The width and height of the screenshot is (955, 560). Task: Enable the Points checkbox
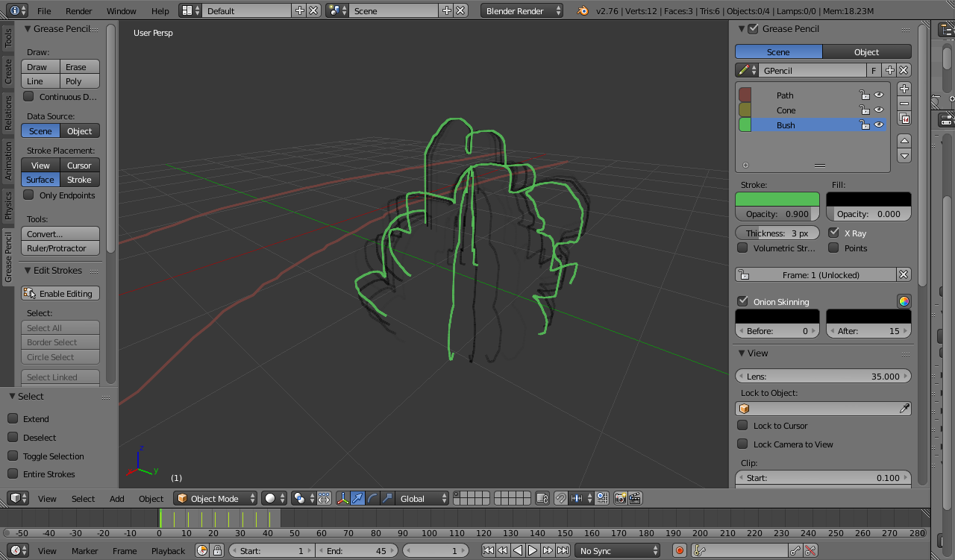[x=833, y=248]
